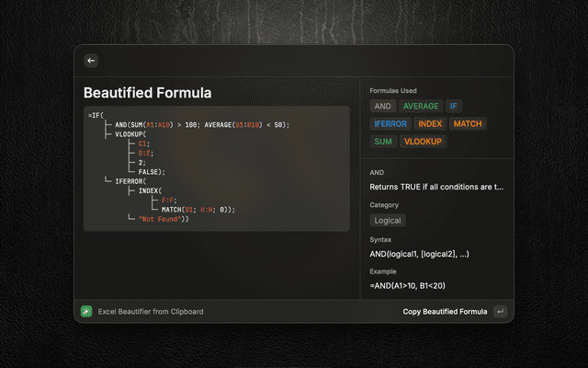Select the SUM formula tag
The width and height of the screenshot is (588, 368).
click(x=382, y=142)
